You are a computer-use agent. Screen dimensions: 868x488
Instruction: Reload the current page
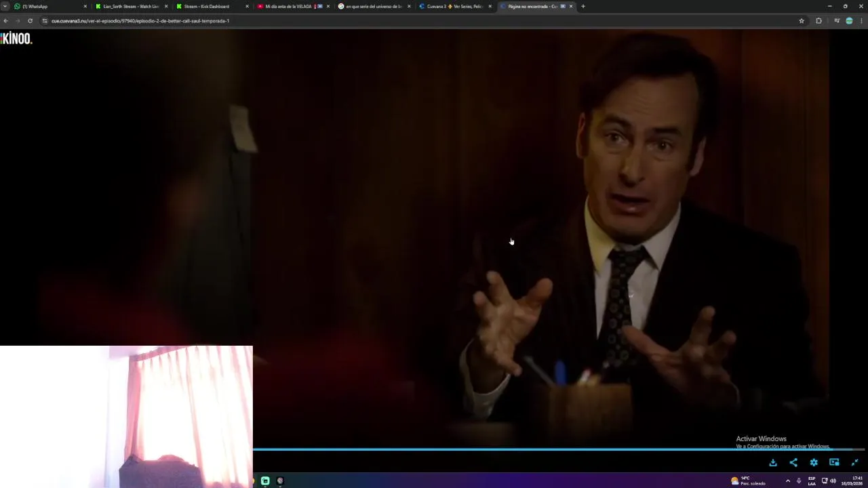coord(30,21)
